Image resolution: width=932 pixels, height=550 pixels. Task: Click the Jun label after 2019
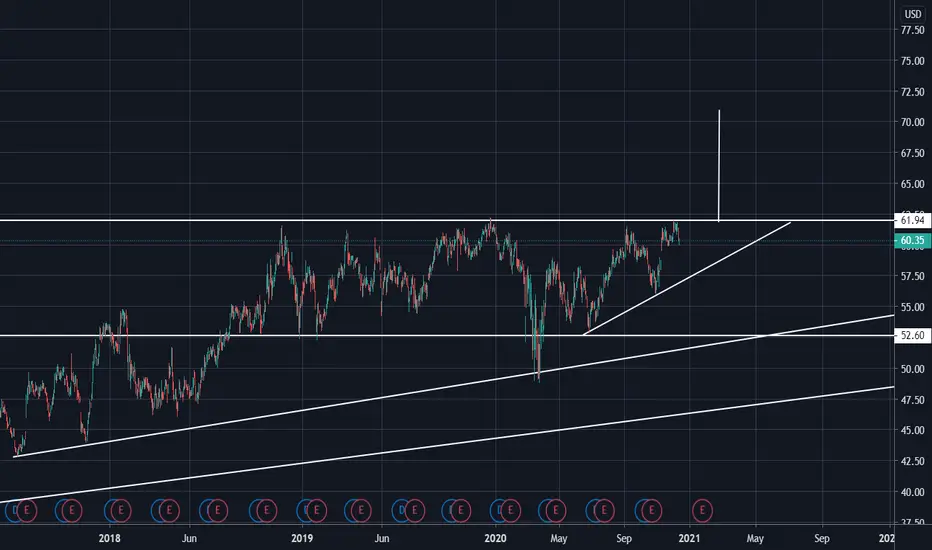pos(382,538)
